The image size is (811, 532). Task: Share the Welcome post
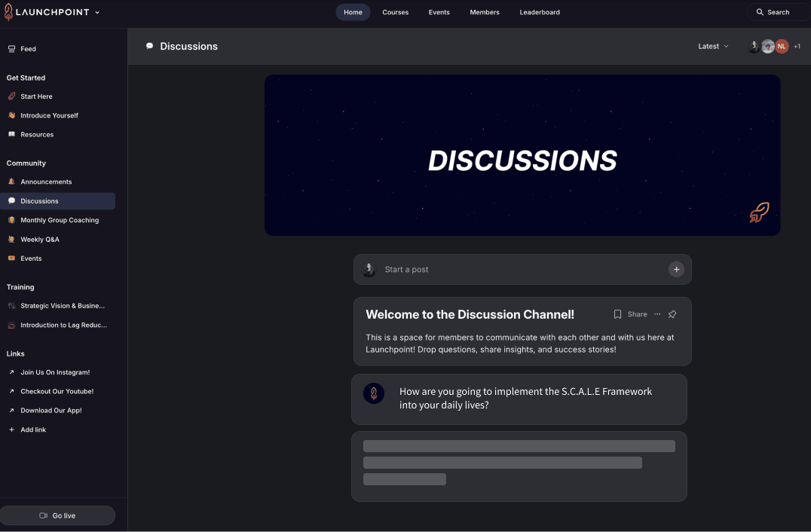pyautogui.click(x=637, y=314)
